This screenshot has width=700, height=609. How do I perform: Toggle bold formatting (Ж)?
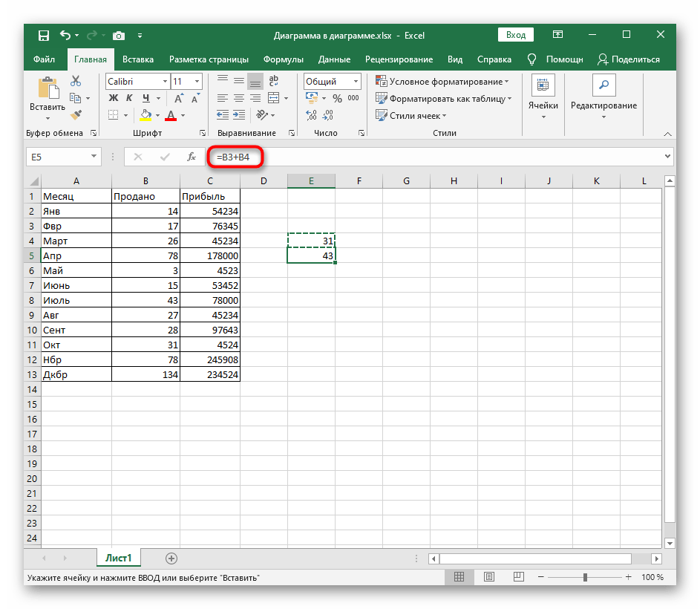point(114,98)
